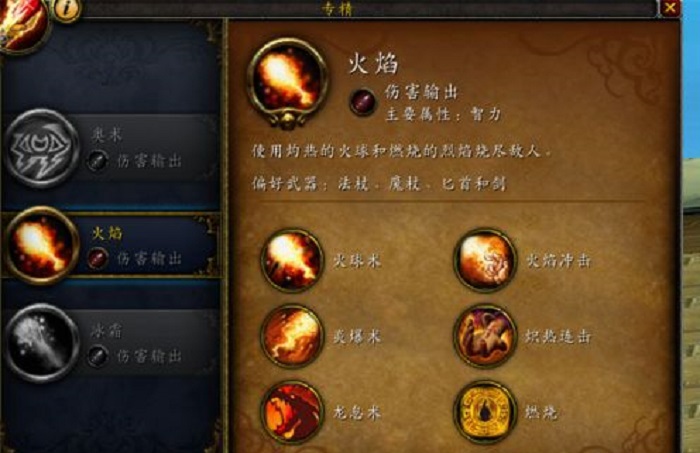Click the 炽热连击 (Hot Streak) spell icon
Screen dimensions: 700x453
pyautogui.click(x=485, y=336)
